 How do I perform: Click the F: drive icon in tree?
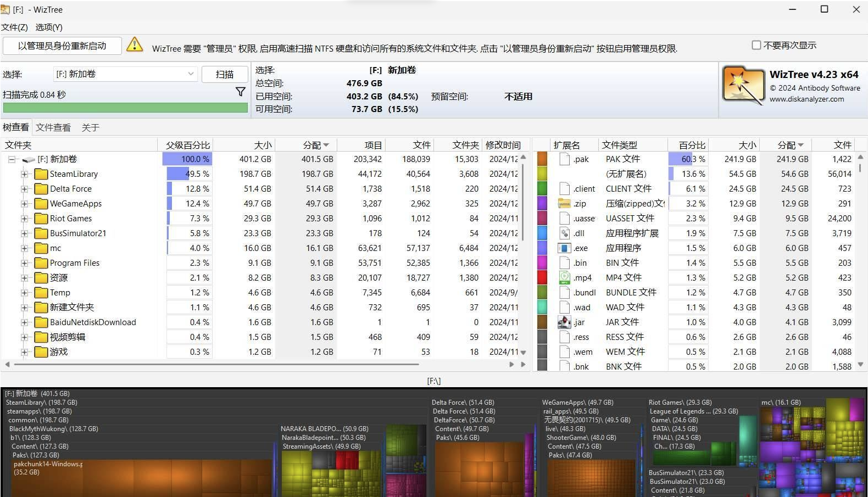[x=29, y=159]
